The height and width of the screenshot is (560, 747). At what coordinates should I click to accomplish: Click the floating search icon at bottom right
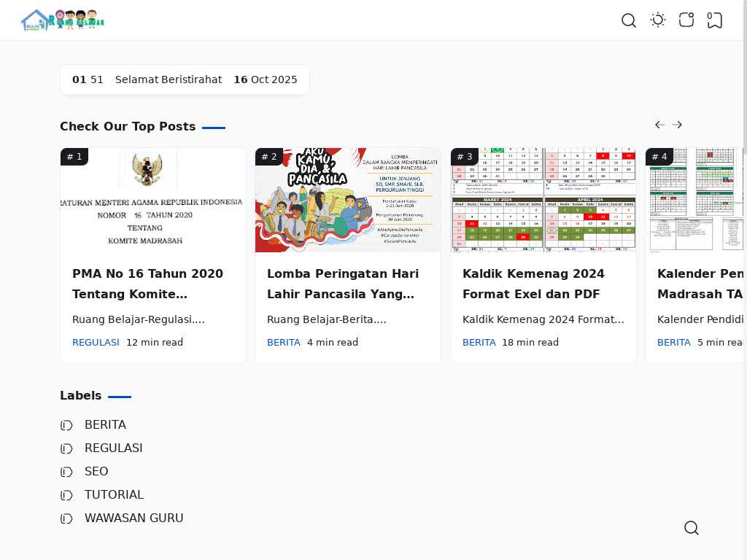692,528
